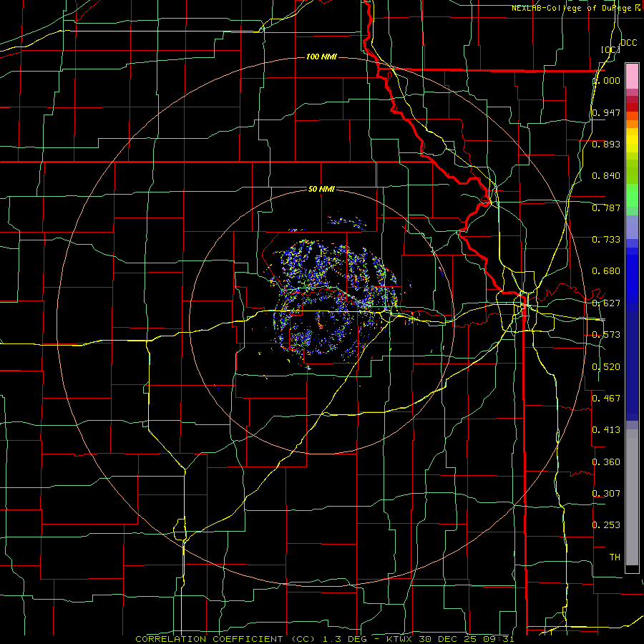Click the 0.573 scale value
Screen dimensions: 644x644
606,335
